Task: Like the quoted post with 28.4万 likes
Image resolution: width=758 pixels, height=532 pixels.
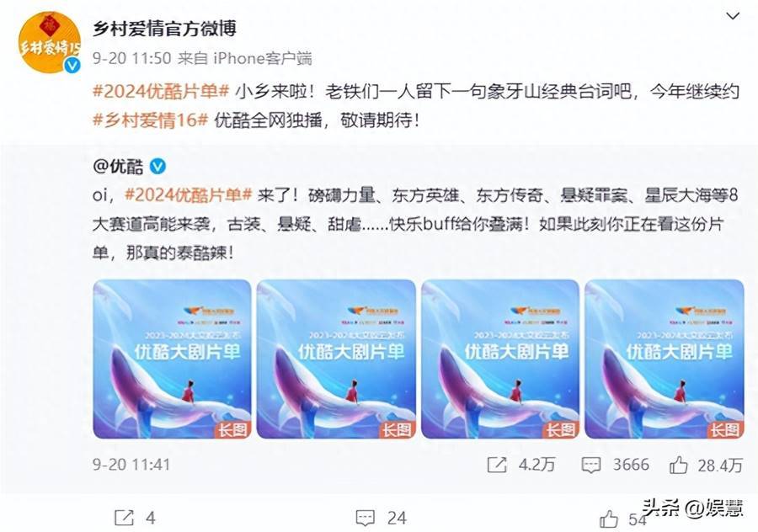Action: 678,465
